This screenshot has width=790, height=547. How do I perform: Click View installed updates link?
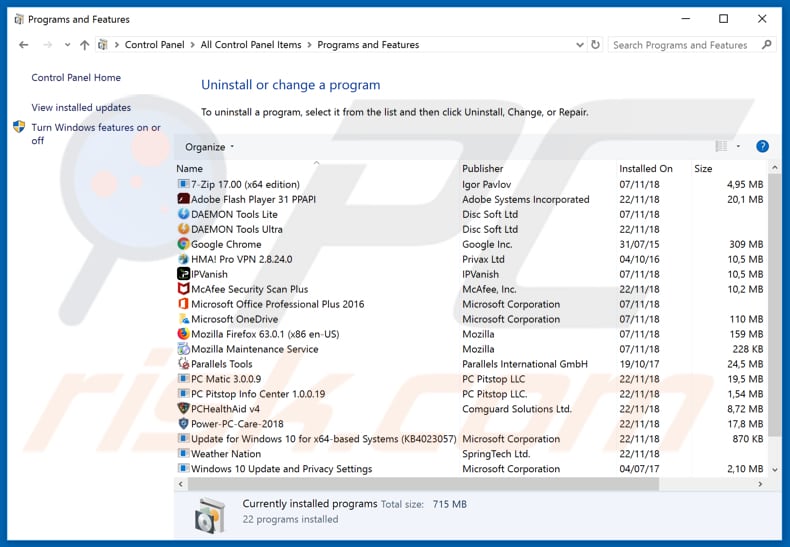pos(81,108)
